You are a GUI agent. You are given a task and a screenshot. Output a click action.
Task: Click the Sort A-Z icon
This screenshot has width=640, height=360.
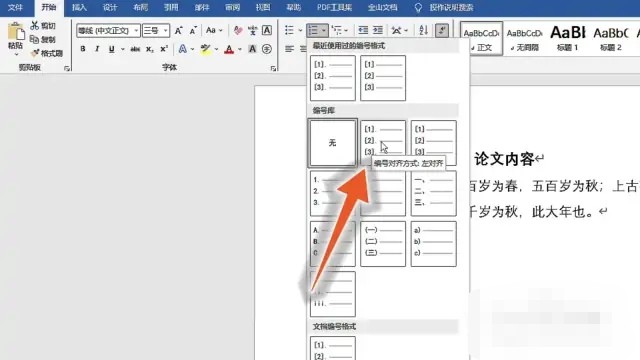[x=423, y=30]
